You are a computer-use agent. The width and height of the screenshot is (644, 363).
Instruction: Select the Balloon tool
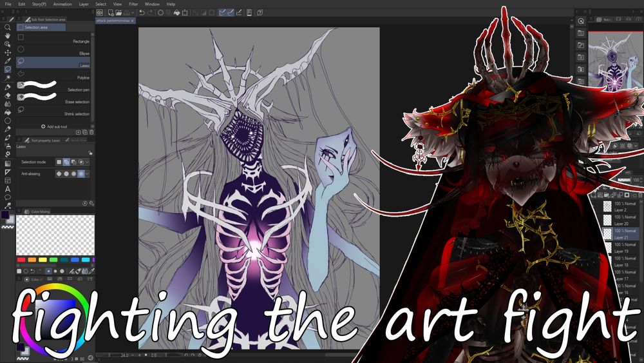(7, 197)
